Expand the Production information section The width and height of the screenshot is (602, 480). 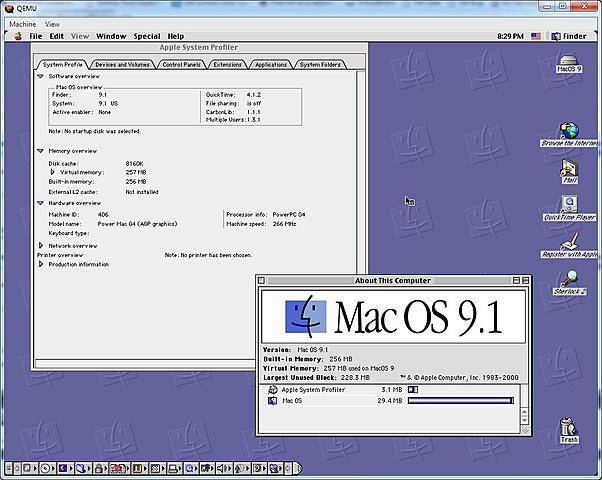tap(41, 264)
